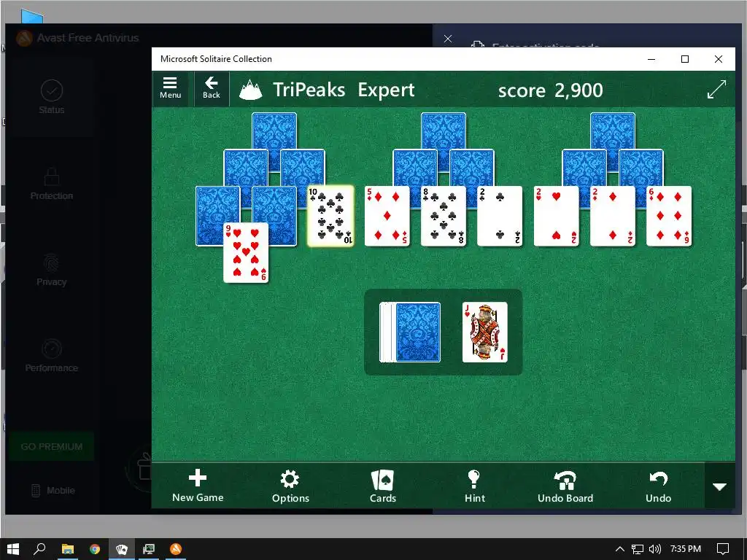Image resolution: width=747 pixels, height=560 pixels.
Task: Open the Windows Start menu
Action: tap(13, 549)
